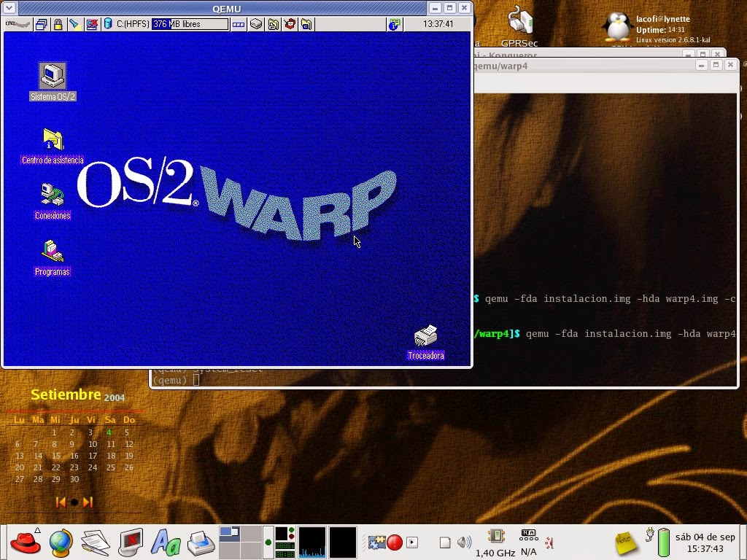Select the Troceadora shredder icon
The image size is (747, 560).
pos(426,342)
